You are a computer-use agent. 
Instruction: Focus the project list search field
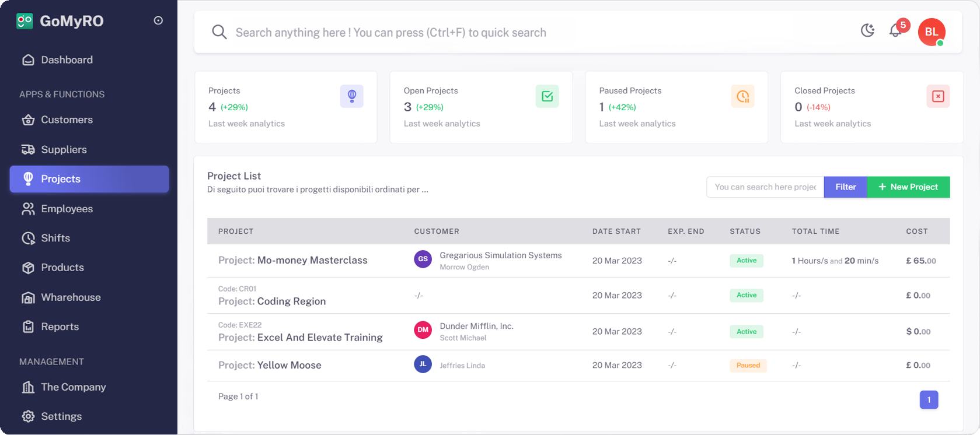point(765,187)
